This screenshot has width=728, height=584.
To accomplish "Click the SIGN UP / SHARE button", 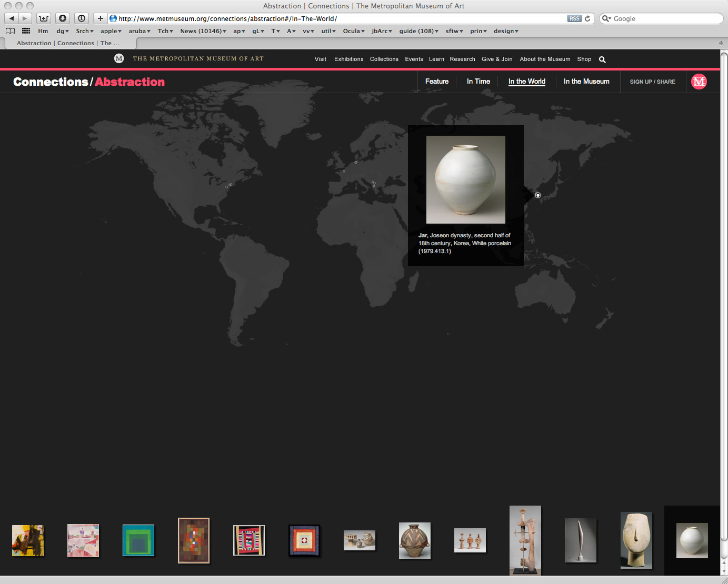I will tap(652, 82).
